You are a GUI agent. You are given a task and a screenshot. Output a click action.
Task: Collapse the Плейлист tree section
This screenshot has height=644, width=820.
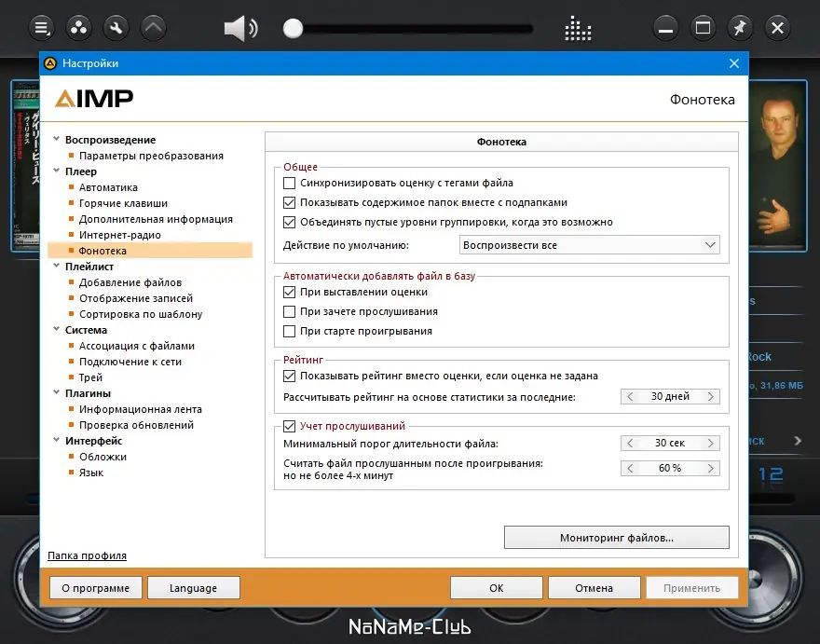click(x=57, y=266)
